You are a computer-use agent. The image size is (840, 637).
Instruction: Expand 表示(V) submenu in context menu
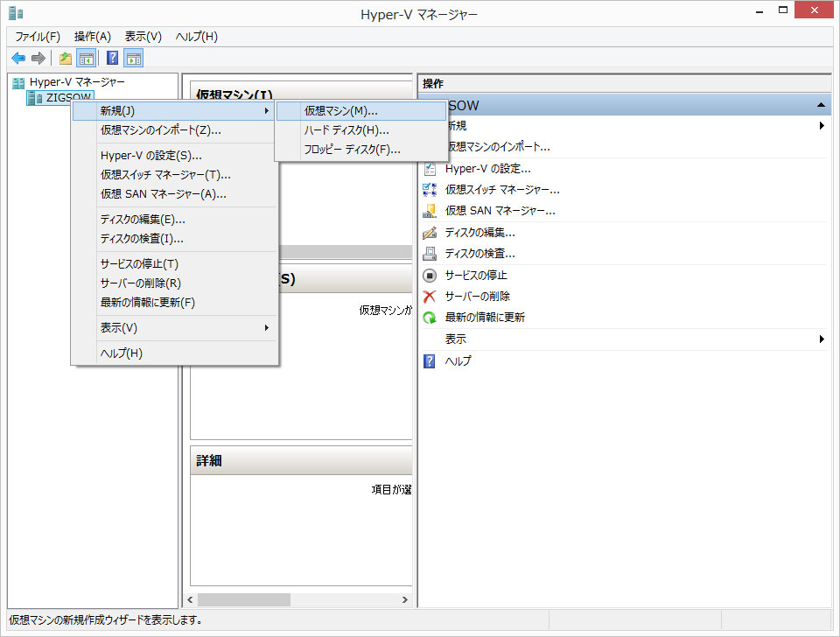(175, 327)
